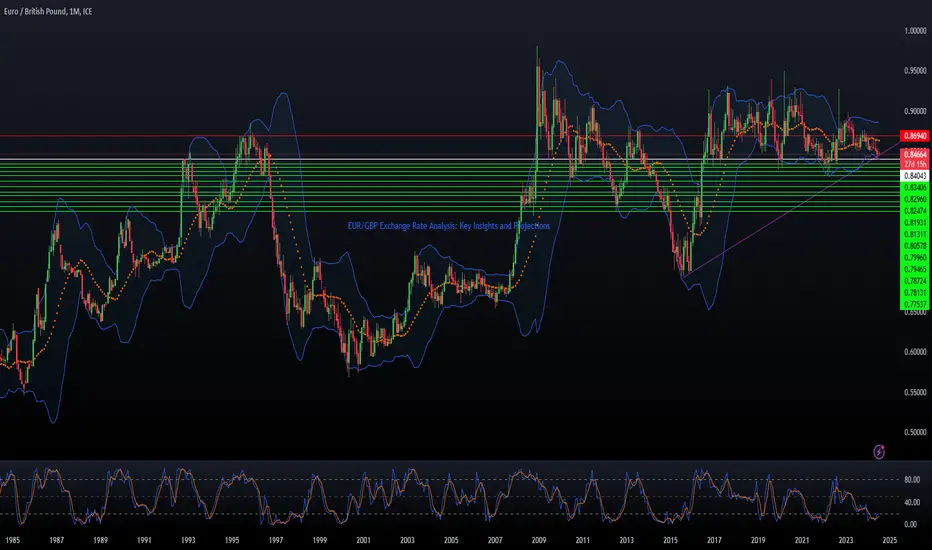The width and height of the screenshot is (932, 550).
Task: Click the purple lightning bolt idea icon
Action: point(879,452)
